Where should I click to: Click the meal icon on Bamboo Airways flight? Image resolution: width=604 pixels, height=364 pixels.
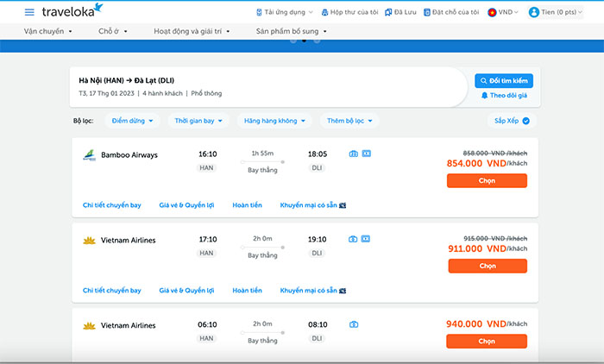367,154
